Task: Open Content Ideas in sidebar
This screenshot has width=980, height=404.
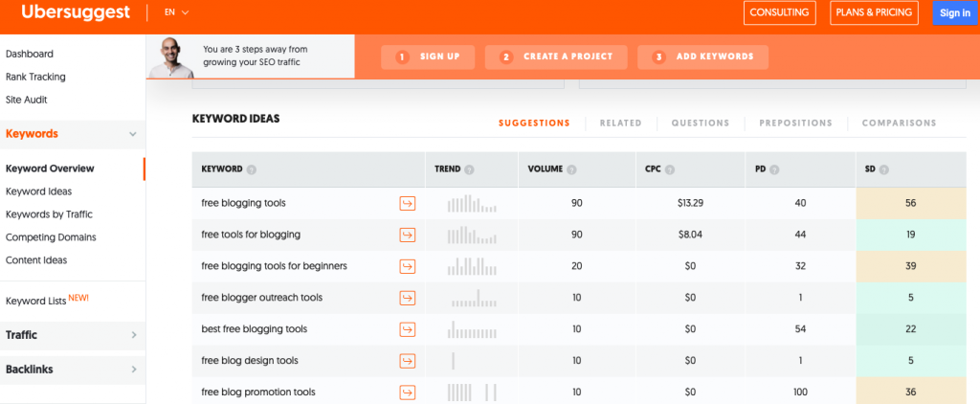Action: pos(36,260)
